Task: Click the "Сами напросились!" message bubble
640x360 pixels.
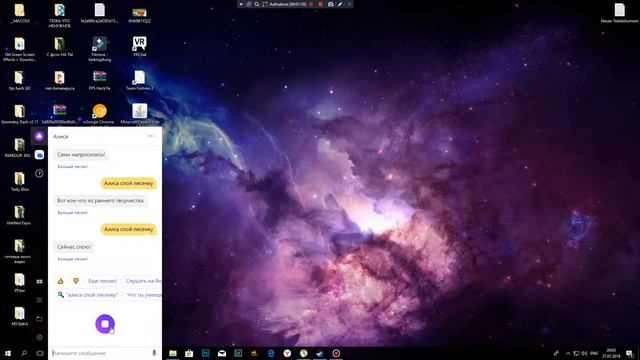Action: point(81,155)
